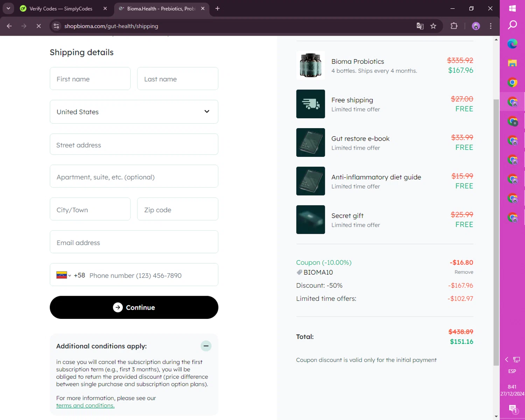Click the translate page icon
The image size is (525, 420).
pyautogui.click(x=420, y=26)
